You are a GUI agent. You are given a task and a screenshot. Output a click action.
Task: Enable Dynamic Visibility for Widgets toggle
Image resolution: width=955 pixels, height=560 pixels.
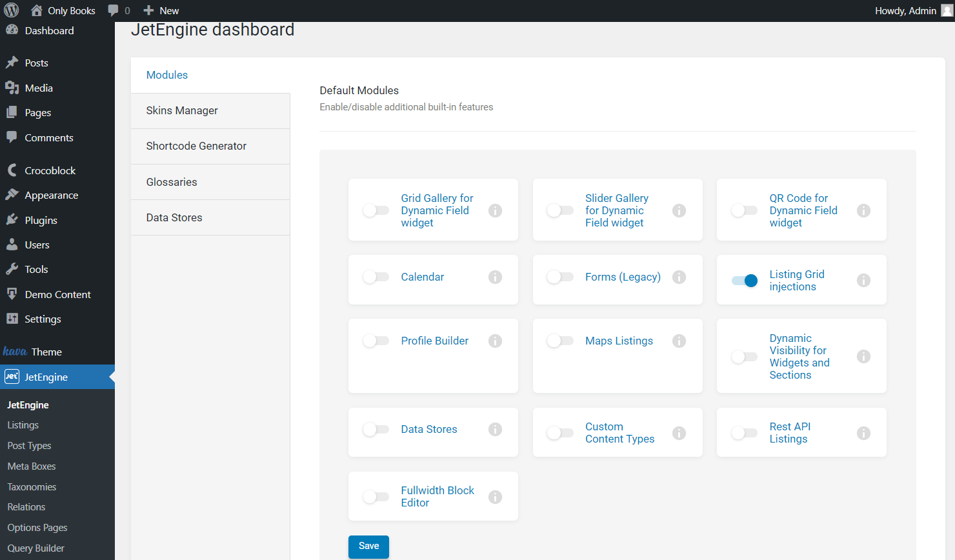coord(744,357)
